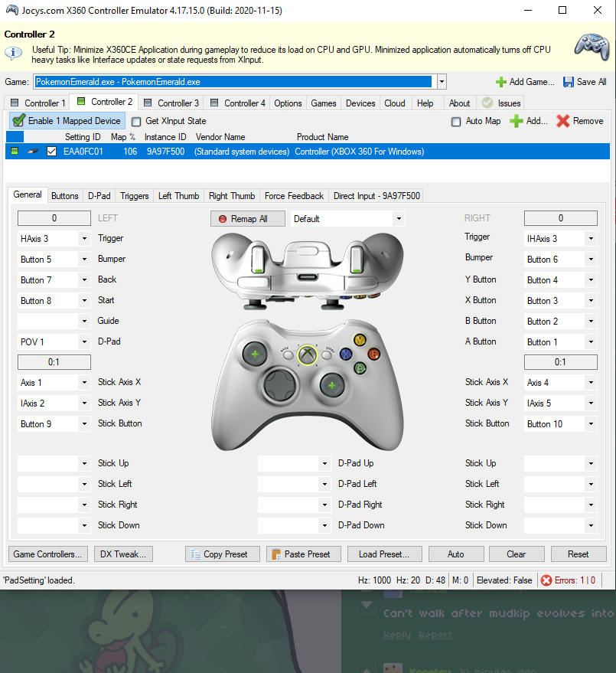Click the green plus Add device icon
The width and height of the screenshot is (616, 673).
tap(516, 121)
